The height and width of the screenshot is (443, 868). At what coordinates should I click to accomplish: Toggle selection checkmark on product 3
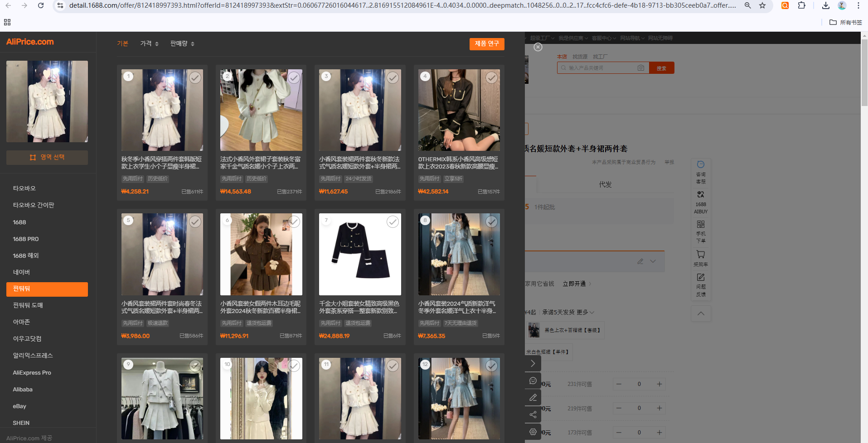tap(393, 77)
